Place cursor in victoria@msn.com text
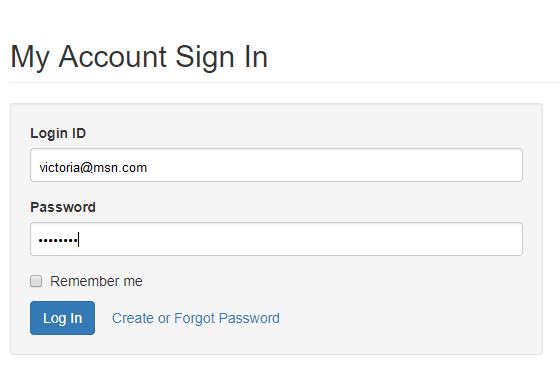The height and width of the screenshot is (383, 560). [93, 168]
